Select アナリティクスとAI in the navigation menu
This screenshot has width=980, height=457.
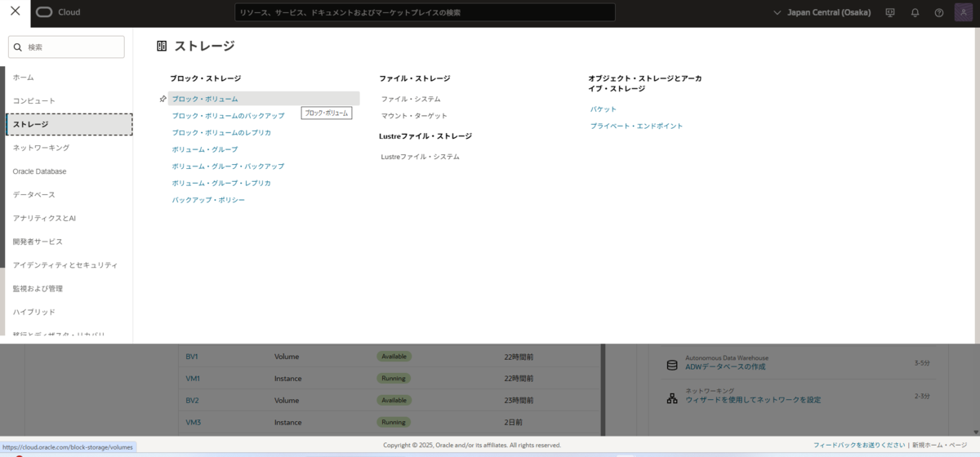coord(44,218)
